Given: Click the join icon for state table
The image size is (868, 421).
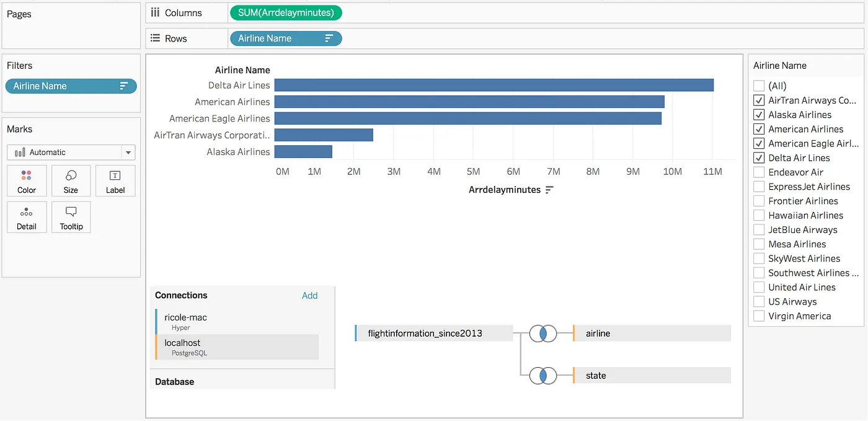Looking at the screenshot, I should point(542,376).
